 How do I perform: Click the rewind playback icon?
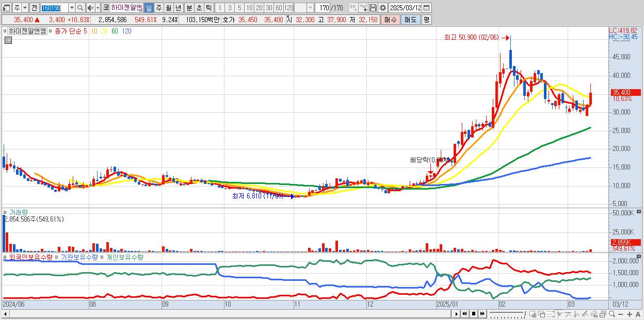[465, 314]
